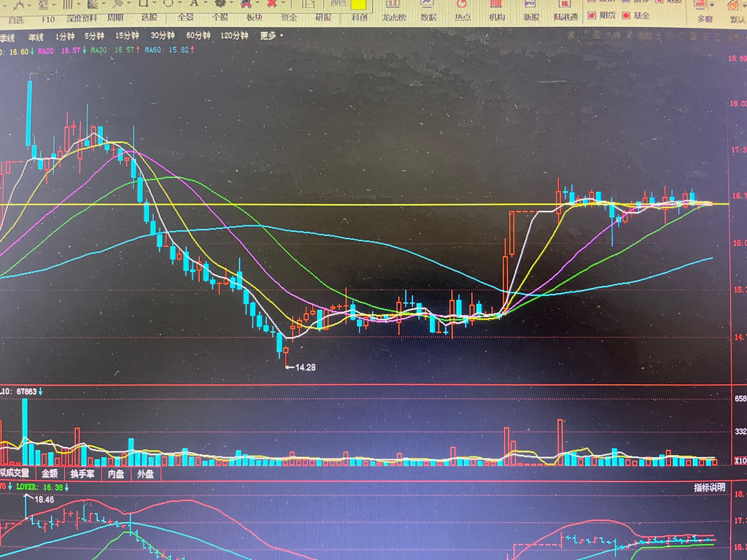Open the 陆港通 stock connect toolbar button
Image resolution: width=747 pixels, height=560 pixels.
(x=565, y=10)
